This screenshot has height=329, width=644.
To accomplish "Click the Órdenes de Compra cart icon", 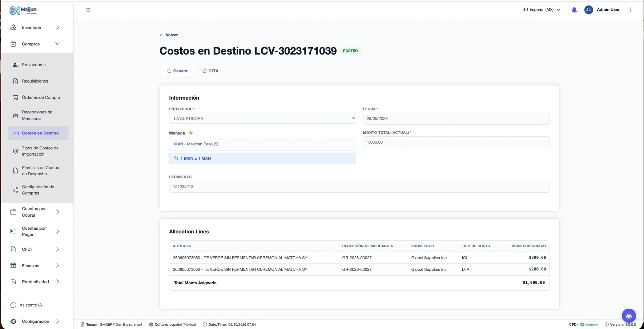I will click(x=16, y=97).
